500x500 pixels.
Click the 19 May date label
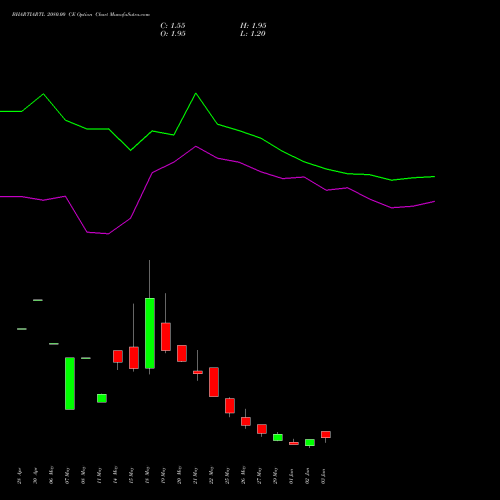point(163,476)
